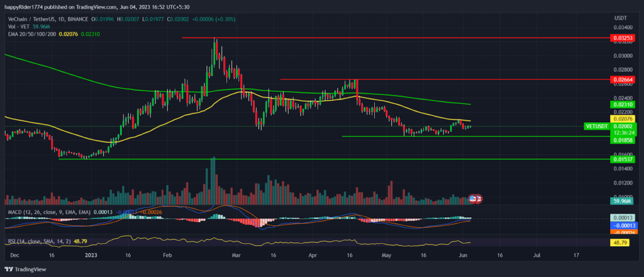
Task: Click the 59.96M value beside Vol · VET legend
Action: coord(42,26)
